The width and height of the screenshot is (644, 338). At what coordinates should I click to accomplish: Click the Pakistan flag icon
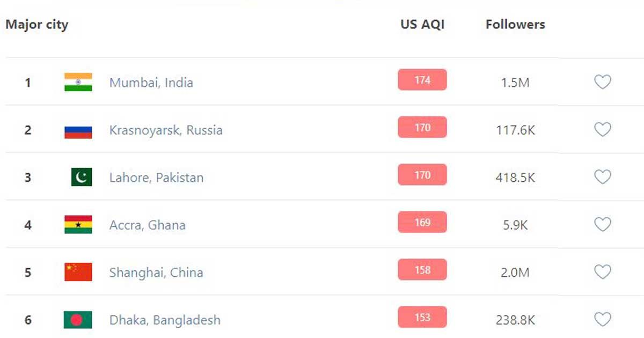pyautogui.click(x=82, y=177)
